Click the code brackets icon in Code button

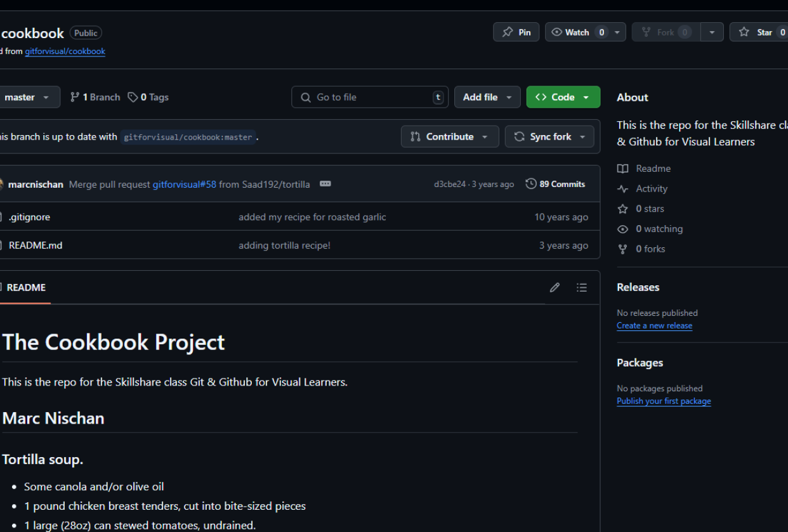541,97
